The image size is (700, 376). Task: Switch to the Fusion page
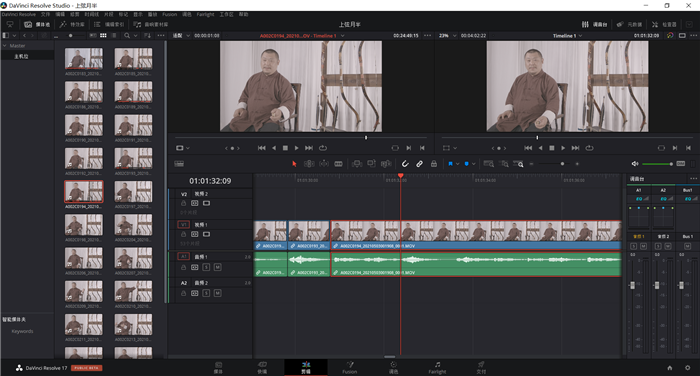point(350,368)
